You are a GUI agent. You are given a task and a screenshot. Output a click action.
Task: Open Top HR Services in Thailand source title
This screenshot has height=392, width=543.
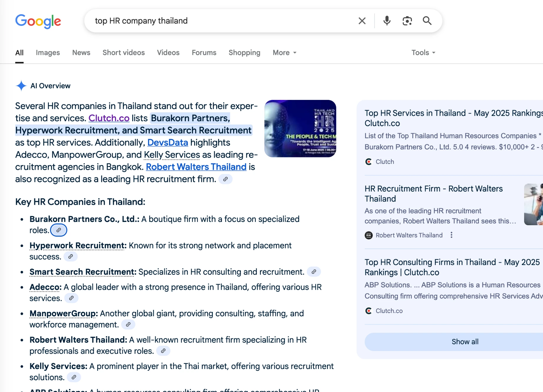[454, 118]
